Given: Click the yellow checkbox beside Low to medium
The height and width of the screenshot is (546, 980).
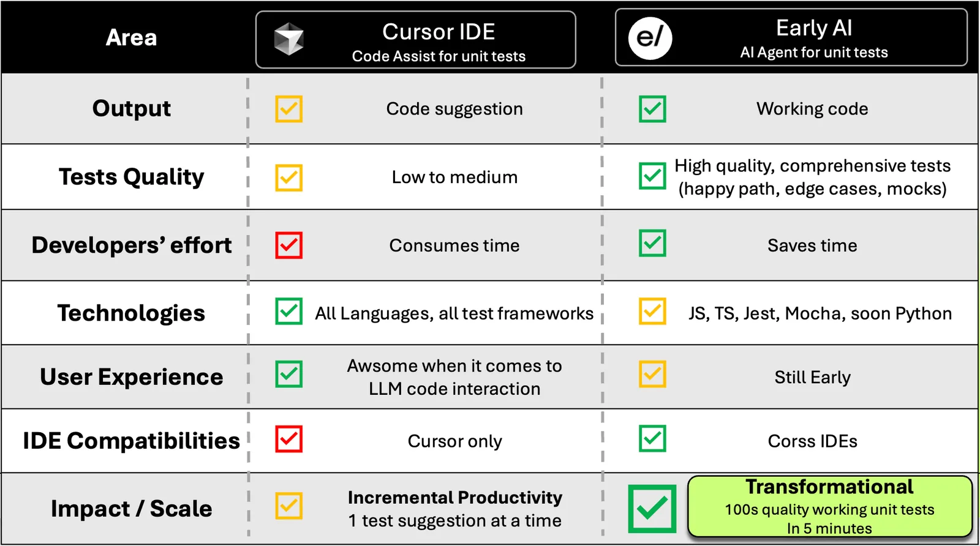Looking at the screenshot, I should (x=288, y=178).
